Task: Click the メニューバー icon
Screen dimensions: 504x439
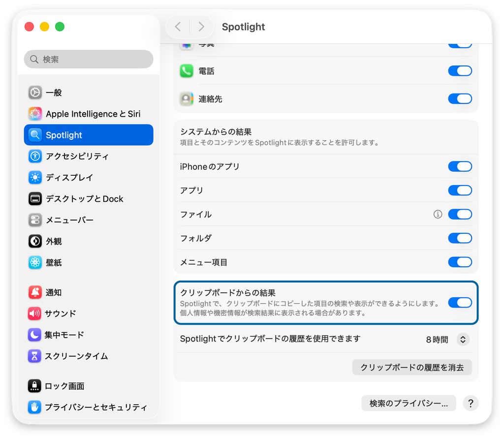Action: pyautogui.click(x=35, y=220)
